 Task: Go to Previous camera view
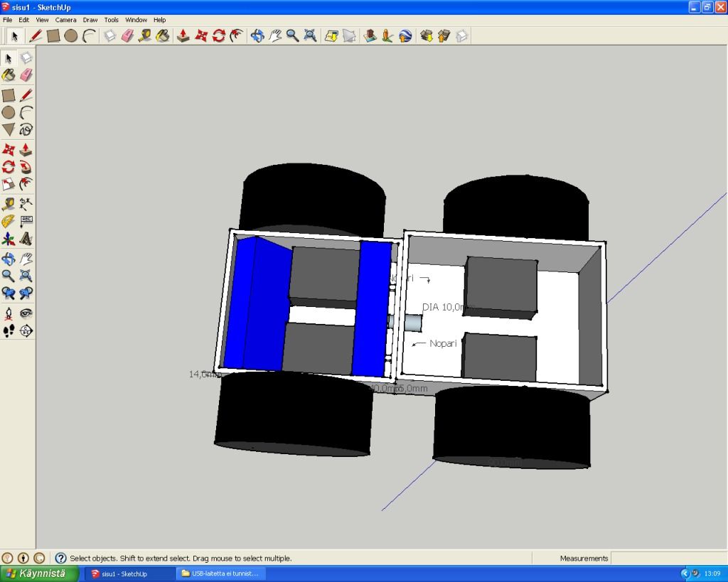(x=9, y=293)
